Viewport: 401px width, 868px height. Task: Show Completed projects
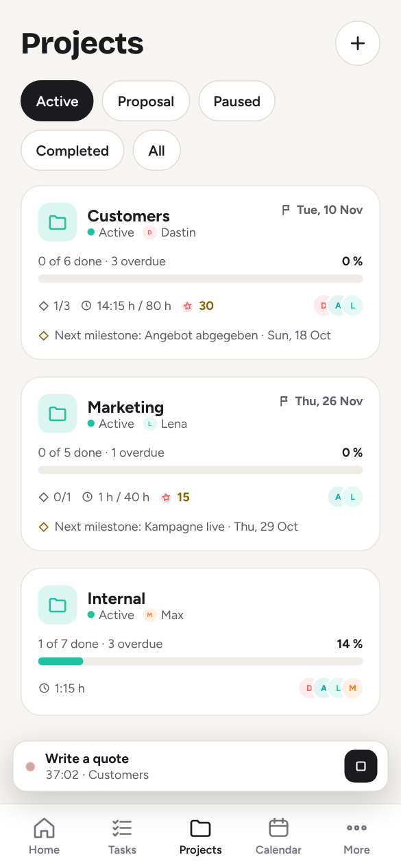[73, 151]
